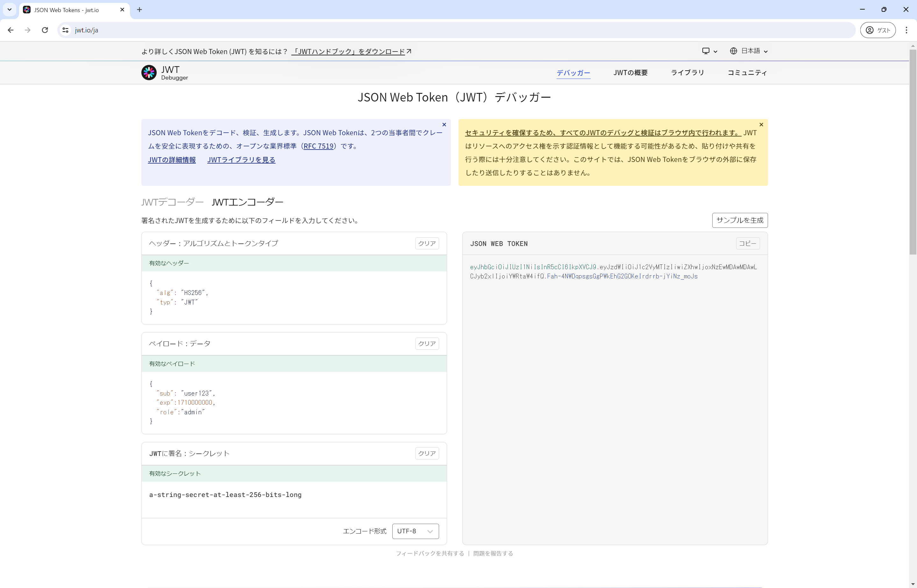The width and height of the screenshot is (917, 588).
Task: Close the yellow security warning banner
Action: 761,124
